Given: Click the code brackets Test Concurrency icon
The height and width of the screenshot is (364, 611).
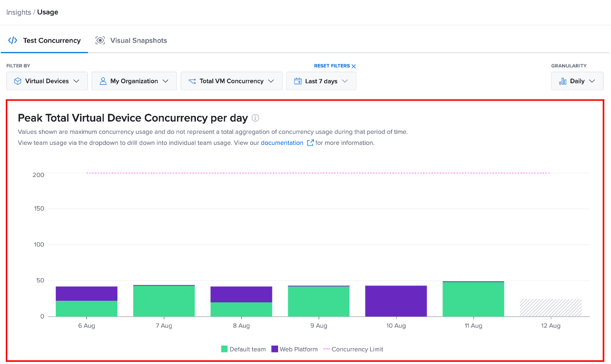Looking at the screenshot, I should point(13,40).
